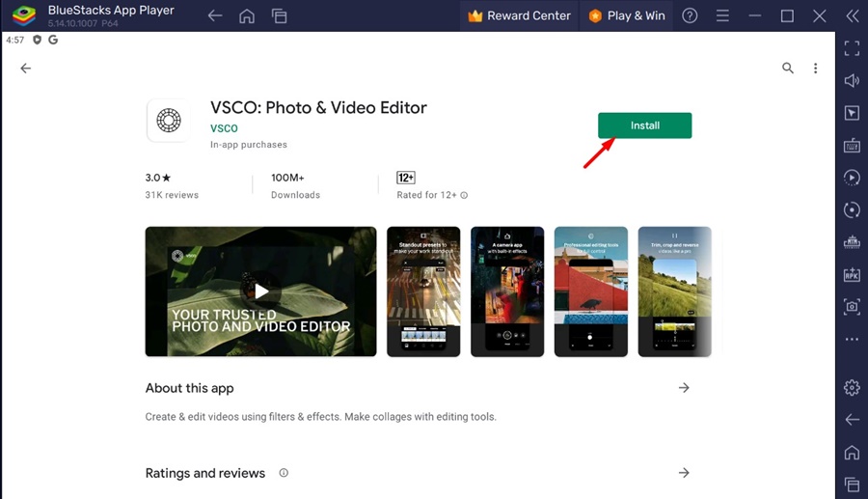Click the In-app purchases label

coord(249,145)
